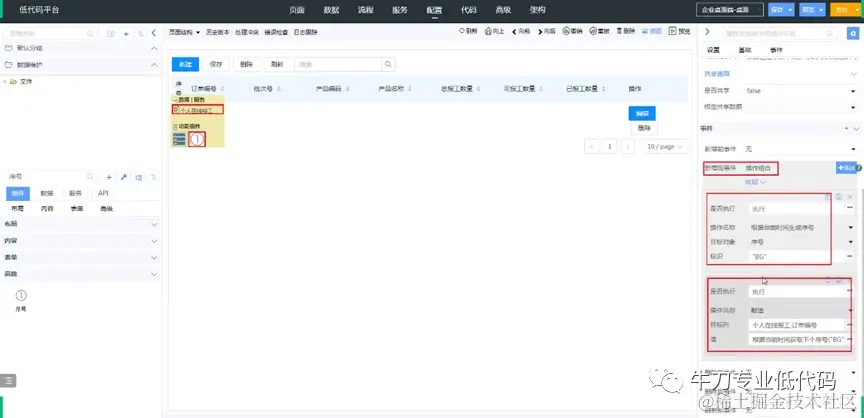864x418 pixels.
Task: Expand the 表单 component category
Action: pos(154,258)
